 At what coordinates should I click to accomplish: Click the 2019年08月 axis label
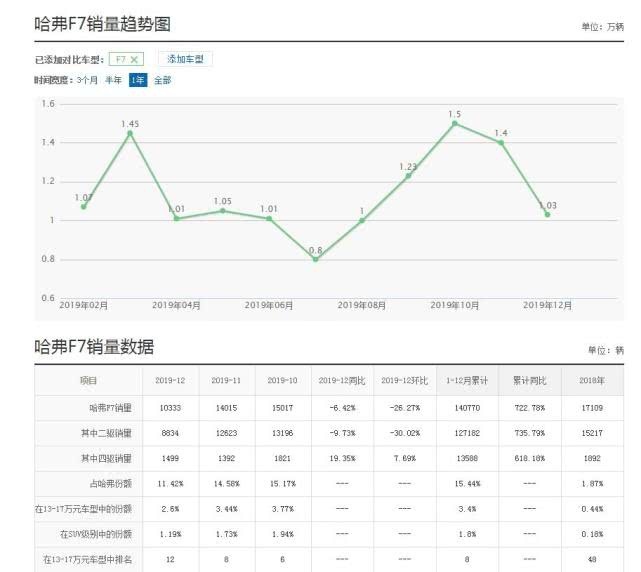[x=362, y=305]
